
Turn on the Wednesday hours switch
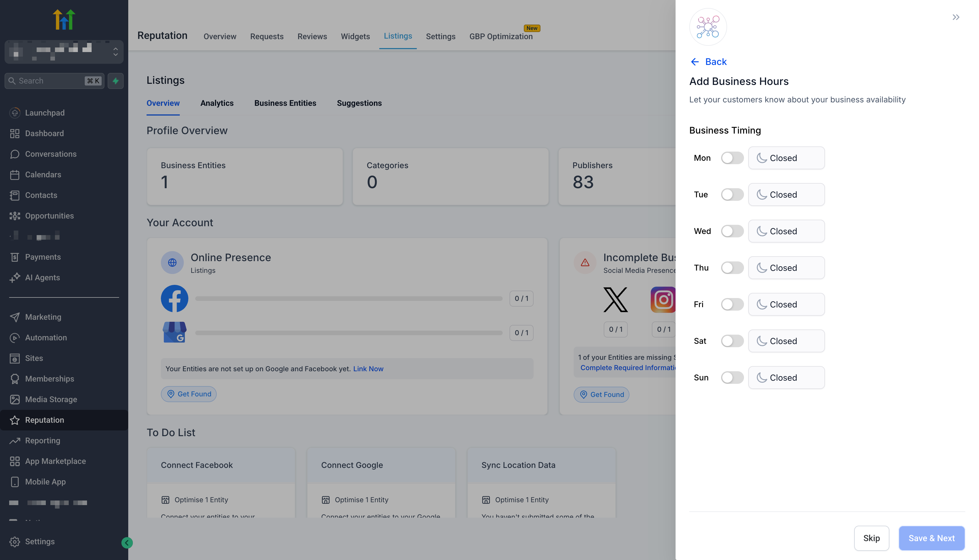tap(732, 231)
